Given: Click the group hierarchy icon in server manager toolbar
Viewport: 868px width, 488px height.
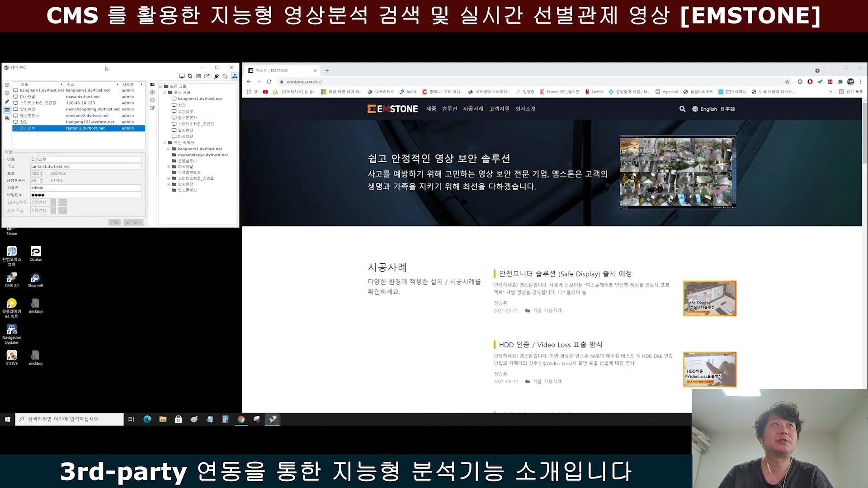Looking at the screenshot, I should [235, 76].
